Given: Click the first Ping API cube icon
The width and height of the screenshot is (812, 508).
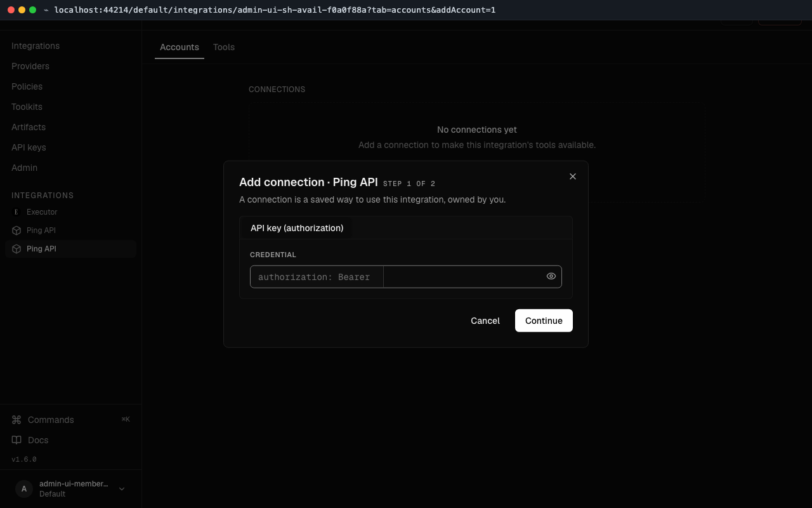Looking at the screenshot, I should coord(16,231).
